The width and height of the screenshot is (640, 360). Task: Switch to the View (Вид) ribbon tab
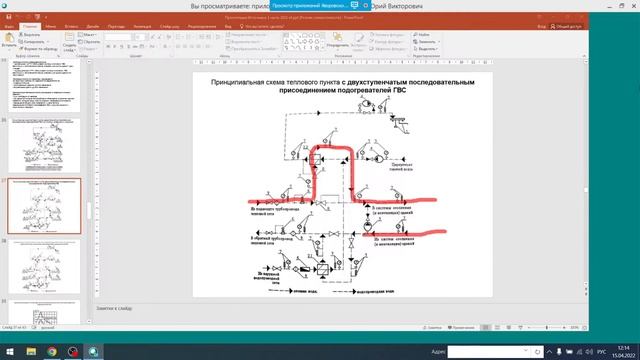point(228,27)
